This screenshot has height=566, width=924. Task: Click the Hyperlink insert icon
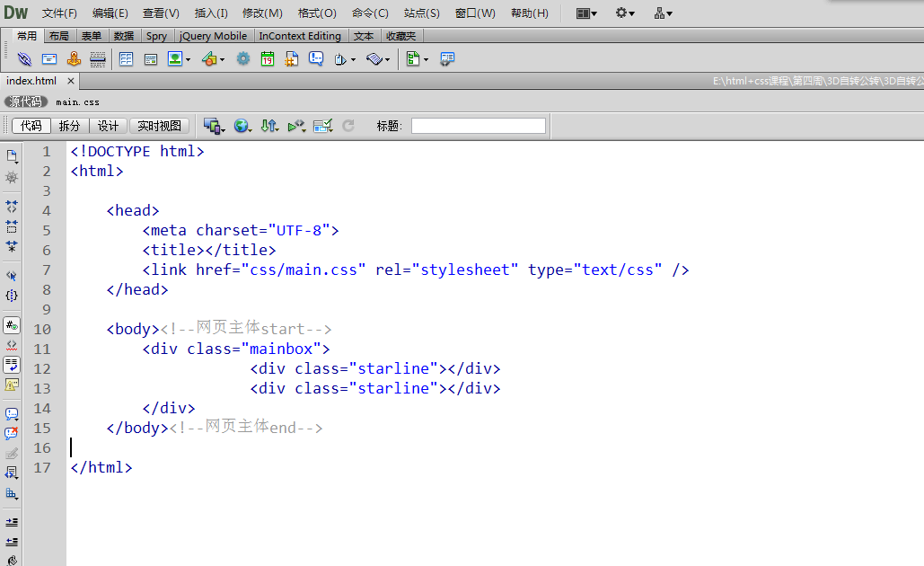pyautogui.click(x=24, y=59)
